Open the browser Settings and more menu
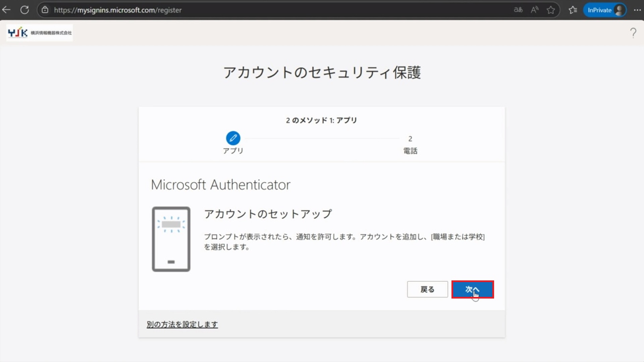Viewport: 644px width, 362px height. (x=637, y=10)
